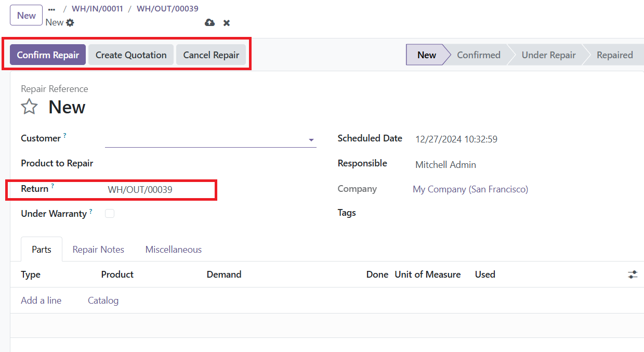The width and height of the screenshot is (644, 352).
Task: Go to WH/IN/00011 breadcrumb
Action: point(97,9)
